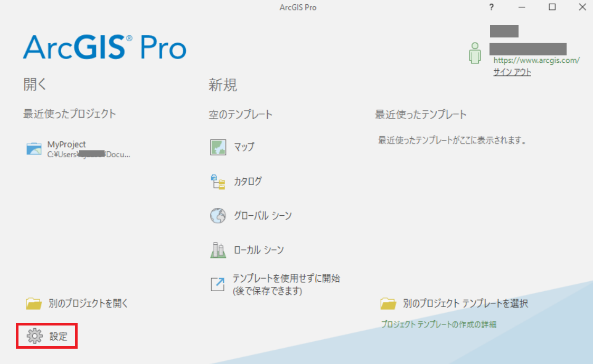Click the 最近使ったテンプレートがここに表示されます text
Image resolution: width=593 pixels, height=364 pixels.
point(453,141)
